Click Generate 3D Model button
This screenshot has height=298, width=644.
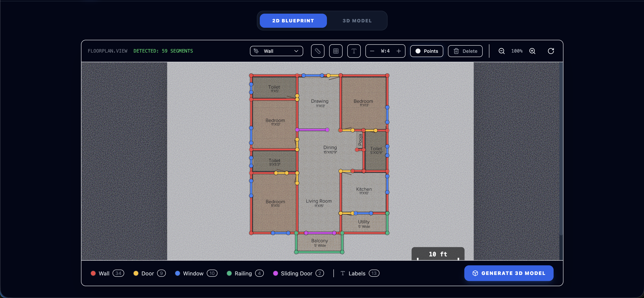click(x=508, y=273)
